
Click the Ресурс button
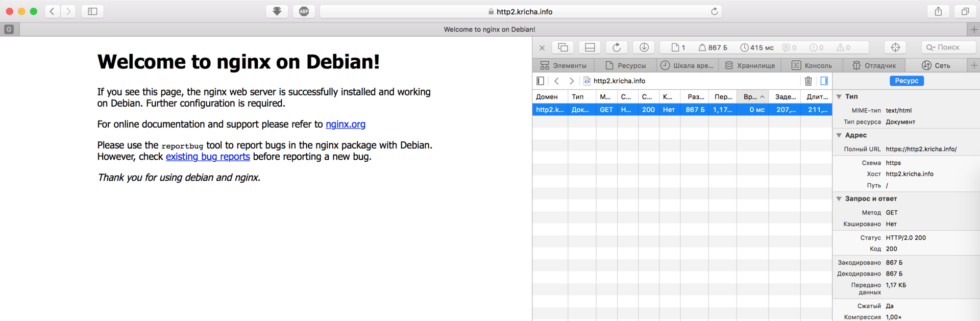pos(906,81)
